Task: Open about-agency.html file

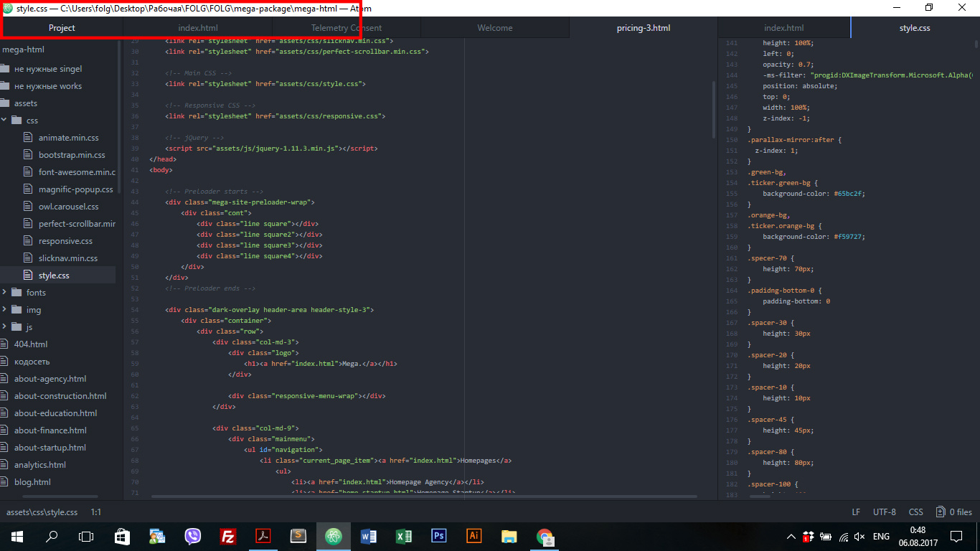Action: click(x=50, y=379)
